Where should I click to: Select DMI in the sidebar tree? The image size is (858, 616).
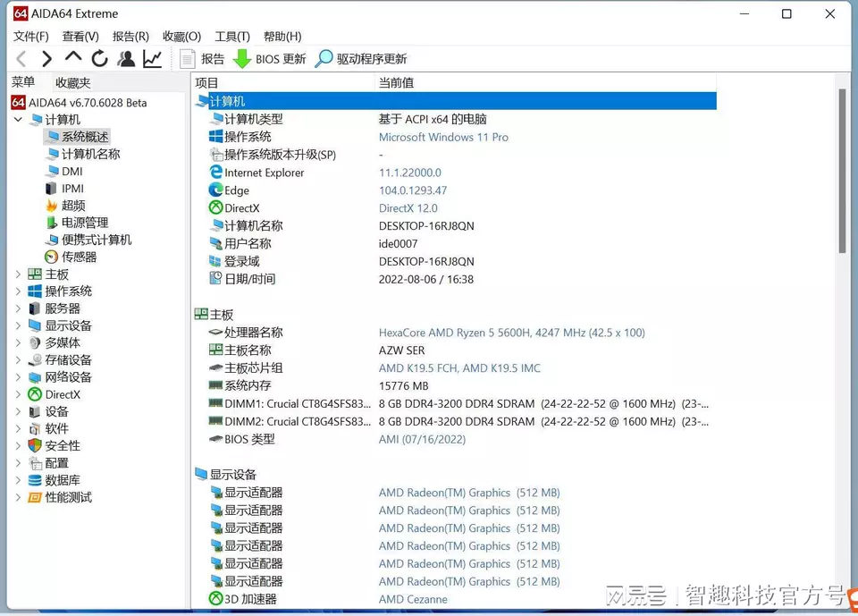pyautogui.click(x=64, y=172)
